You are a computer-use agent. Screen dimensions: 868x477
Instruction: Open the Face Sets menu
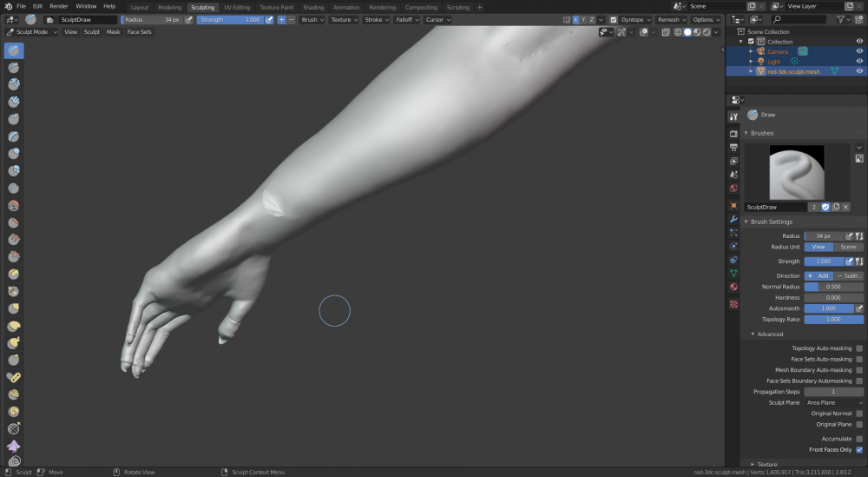[140, 32]
